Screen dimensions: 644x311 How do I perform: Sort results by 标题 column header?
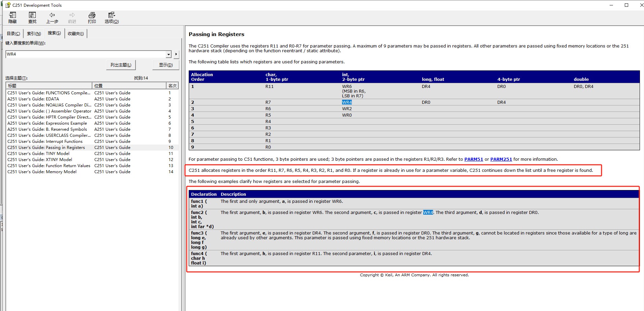[49, 86]
